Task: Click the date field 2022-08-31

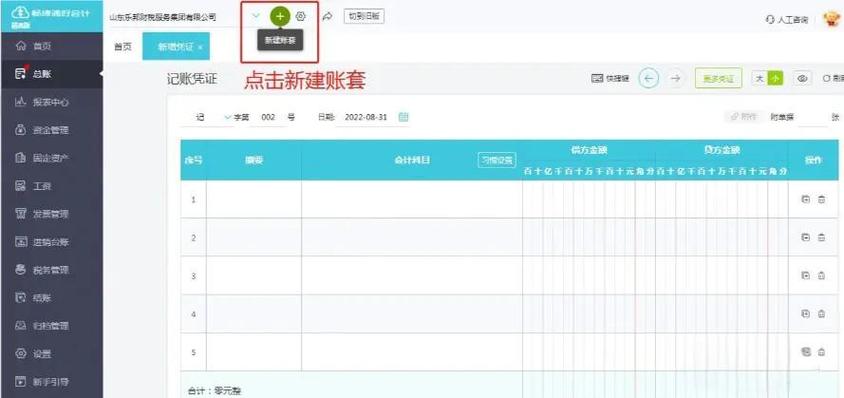Action: click(366, 117)
